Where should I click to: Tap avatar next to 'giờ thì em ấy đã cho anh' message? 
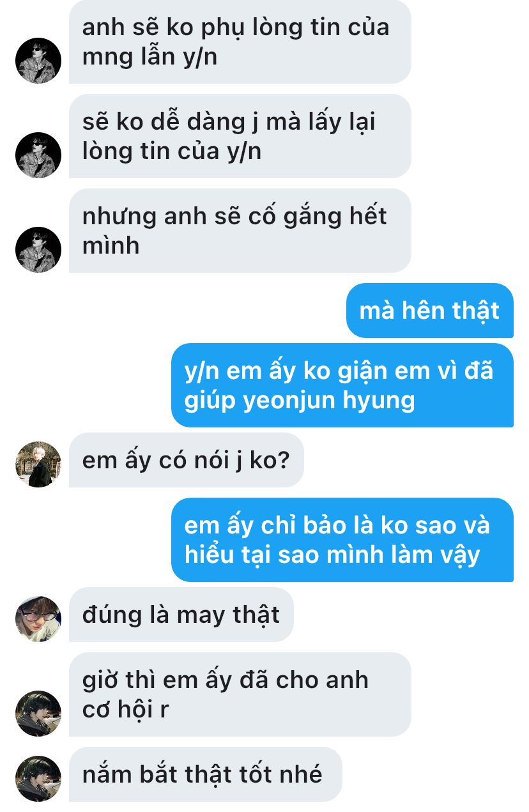[x=38, y=714]
